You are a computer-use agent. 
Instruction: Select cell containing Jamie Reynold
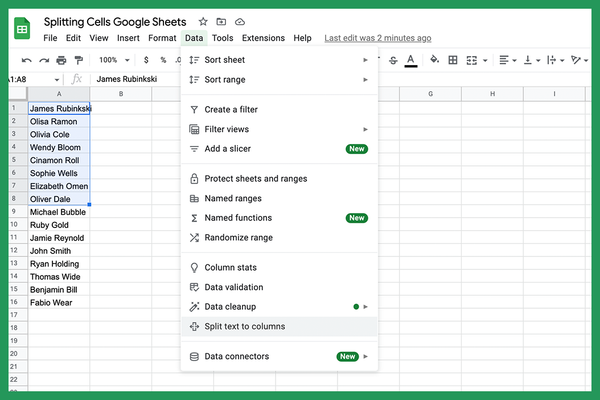pyautogui.click(x=59, y=238)
